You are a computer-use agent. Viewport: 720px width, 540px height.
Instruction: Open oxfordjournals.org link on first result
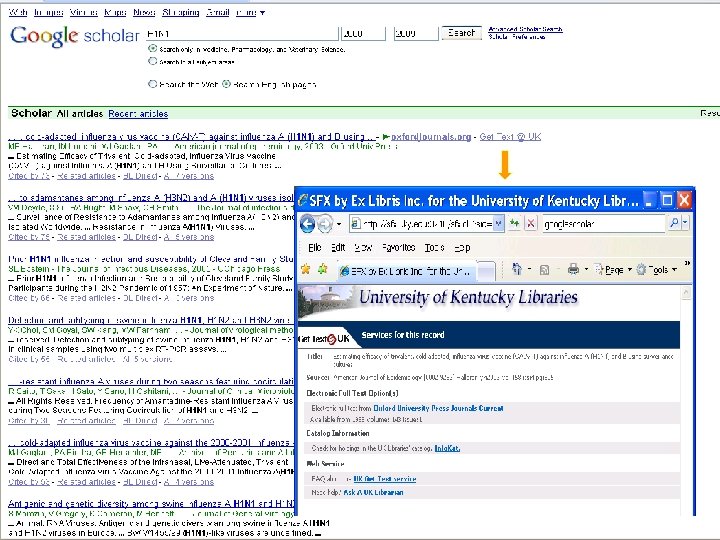pos(431,137)
